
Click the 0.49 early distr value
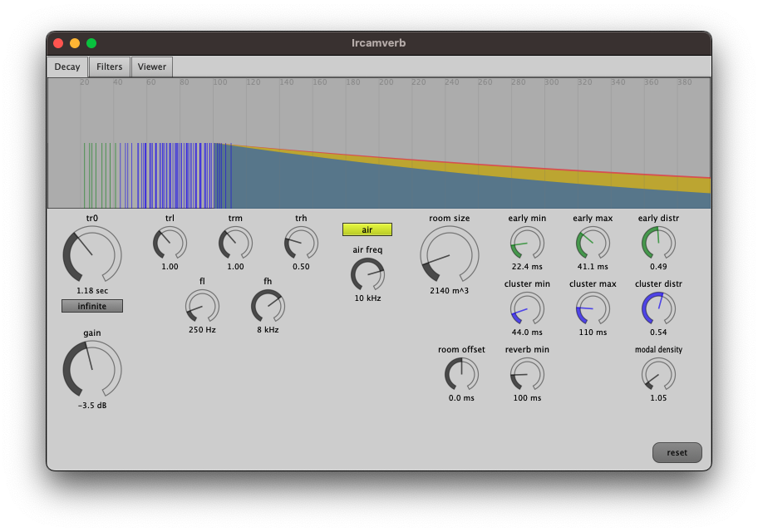[658, 267]
